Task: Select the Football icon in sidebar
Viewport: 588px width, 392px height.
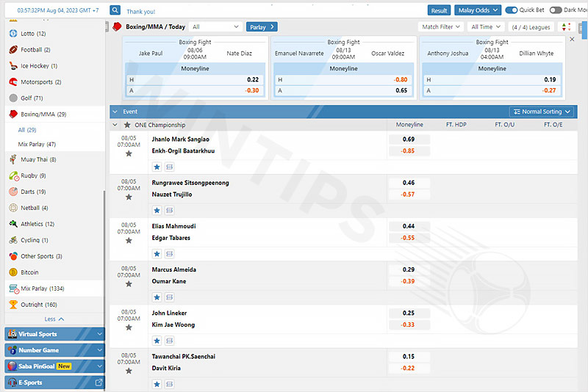Action: 13,49
